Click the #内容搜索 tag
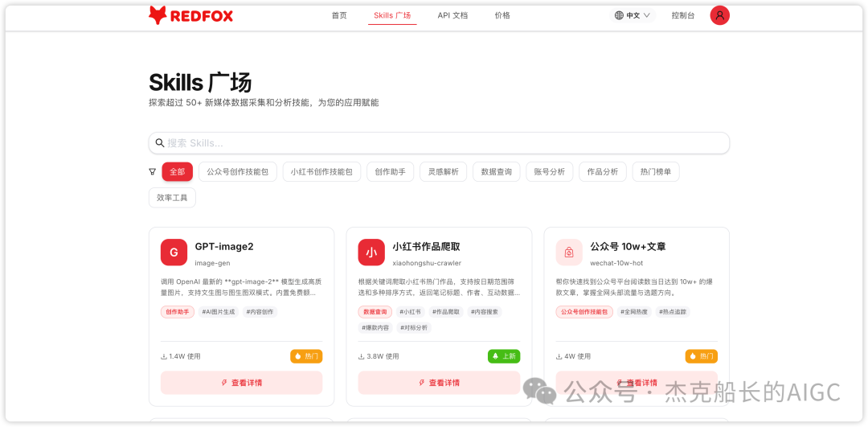This screenshot has height=427, width=868. coord(485,312)
